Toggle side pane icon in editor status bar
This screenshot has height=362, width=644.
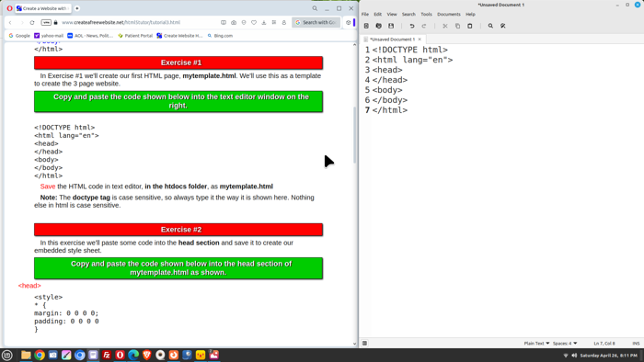click(x=364, y=343)
